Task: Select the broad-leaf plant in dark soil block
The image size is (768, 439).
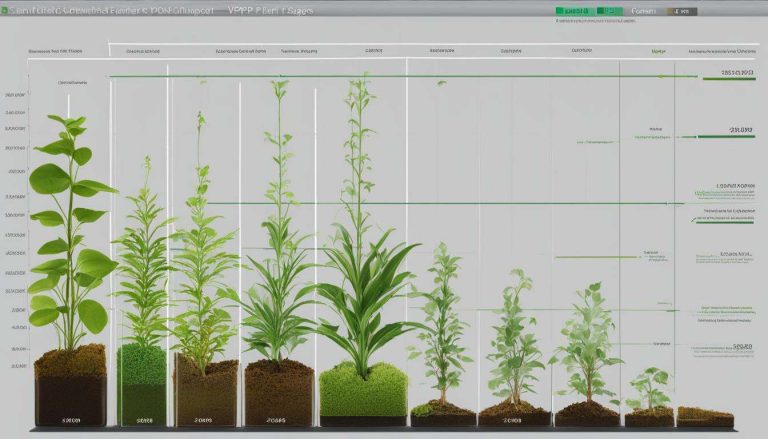Action: (x=70, y=235)
